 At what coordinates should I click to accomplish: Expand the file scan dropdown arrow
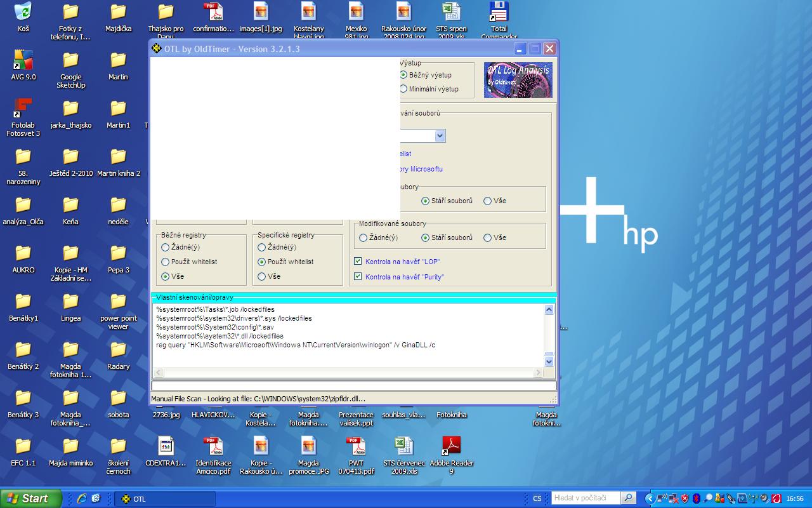click(440, 136)
